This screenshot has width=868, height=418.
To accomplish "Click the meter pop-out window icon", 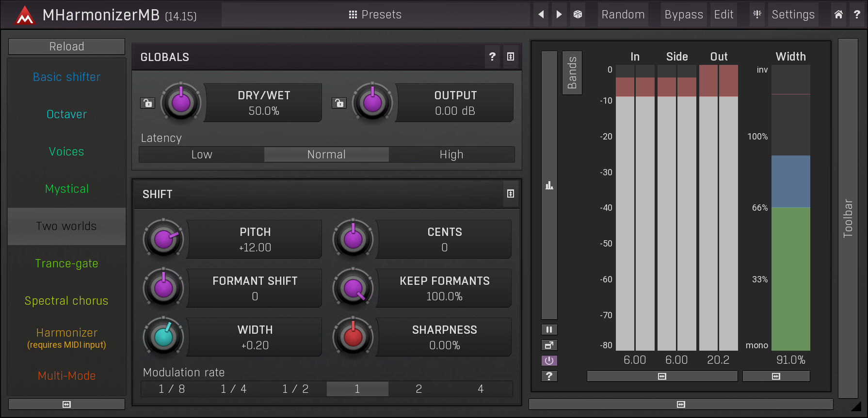I will tap(549, 345).
